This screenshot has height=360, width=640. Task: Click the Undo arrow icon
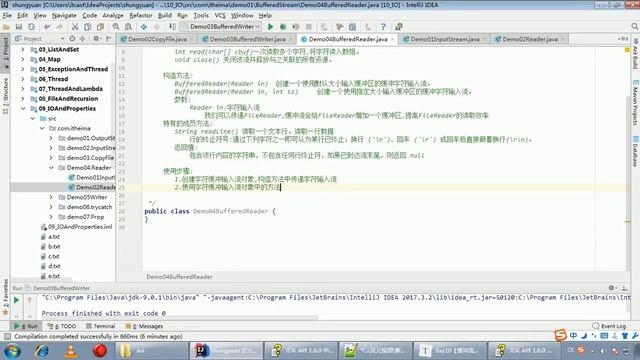pos(47,27)
